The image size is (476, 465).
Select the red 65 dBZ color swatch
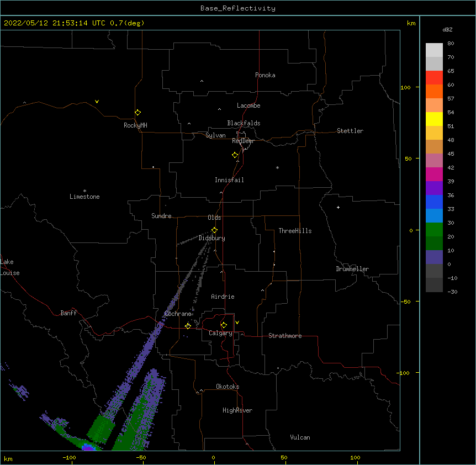[x=434, y=77]
